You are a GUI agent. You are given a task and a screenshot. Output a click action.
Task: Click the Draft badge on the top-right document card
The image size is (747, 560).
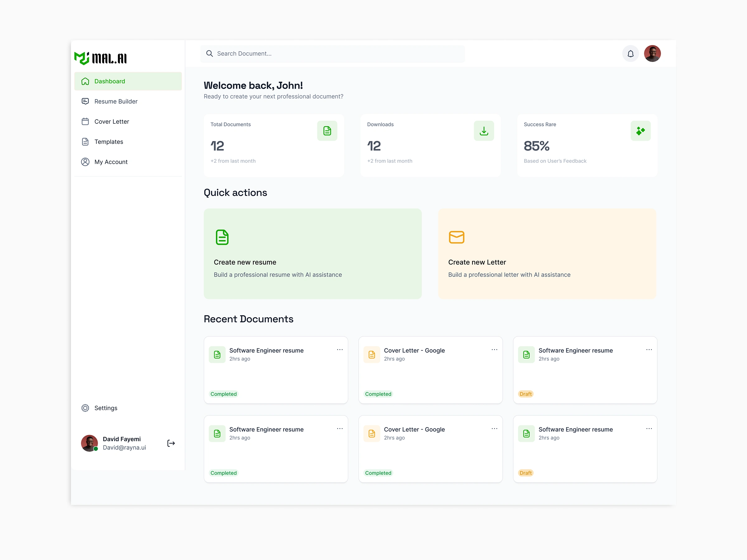[x=525, y=394]
